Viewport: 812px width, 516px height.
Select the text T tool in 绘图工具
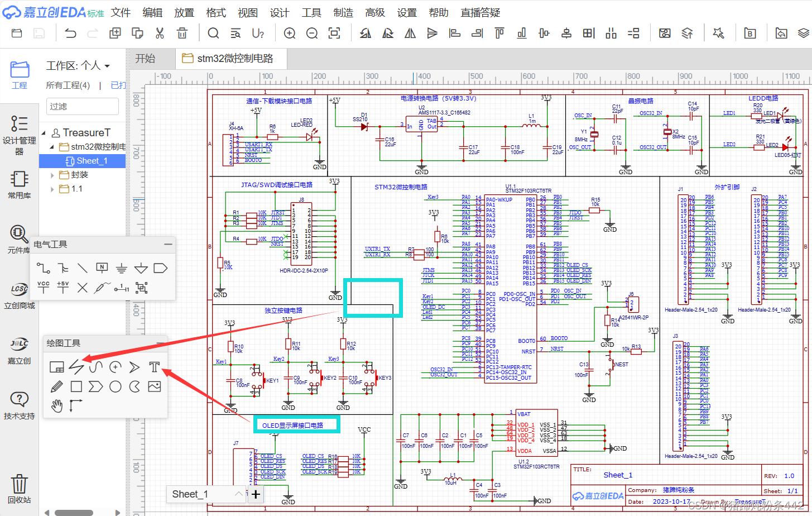pyautogui.click(x=155, y=367)
